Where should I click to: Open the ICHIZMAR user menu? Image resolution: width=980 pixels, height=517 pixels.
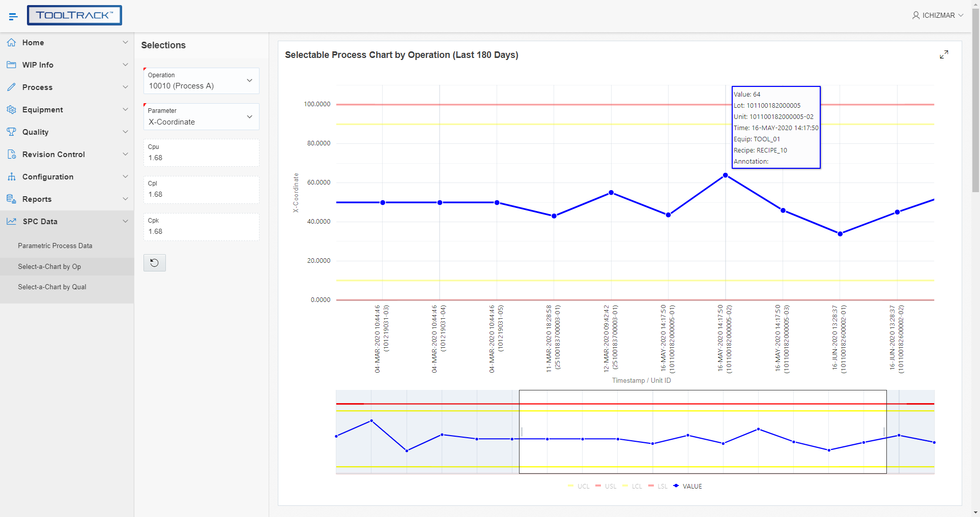tap(938, 15)
